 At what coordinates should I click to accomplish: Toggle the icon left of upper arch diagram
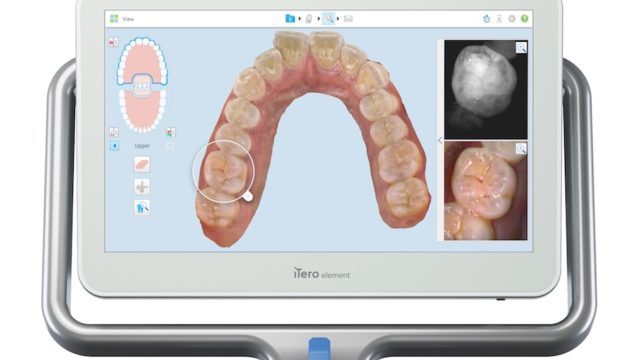(x=113, y=42)
